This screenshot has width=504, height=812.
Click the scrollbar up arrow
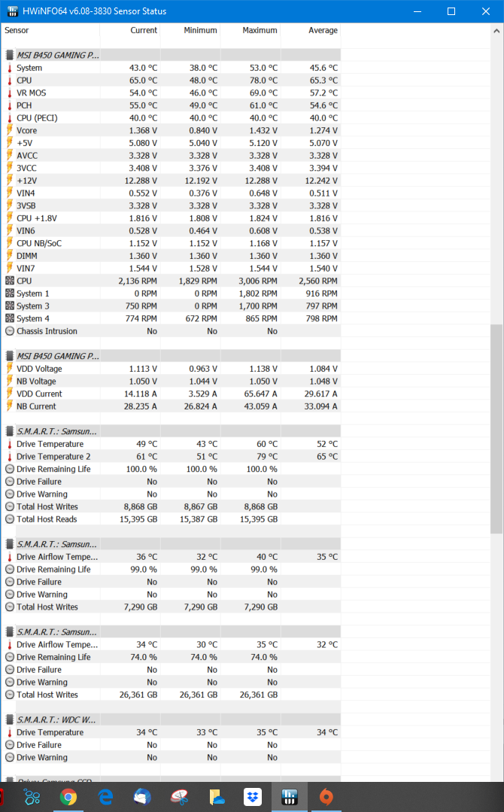[496, 31]
